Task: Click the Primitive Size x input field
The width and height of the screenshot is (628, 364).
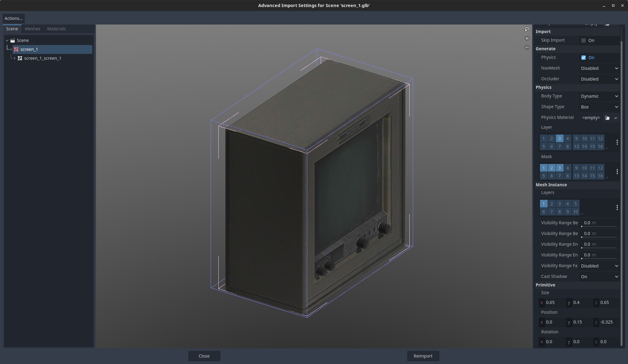Action: 554,302
